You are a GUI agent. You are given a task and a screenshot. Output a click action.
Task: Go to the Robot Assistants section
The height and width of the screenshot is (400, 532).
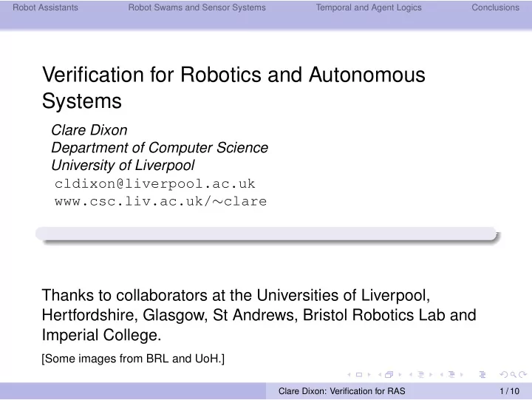pos(45,7)
